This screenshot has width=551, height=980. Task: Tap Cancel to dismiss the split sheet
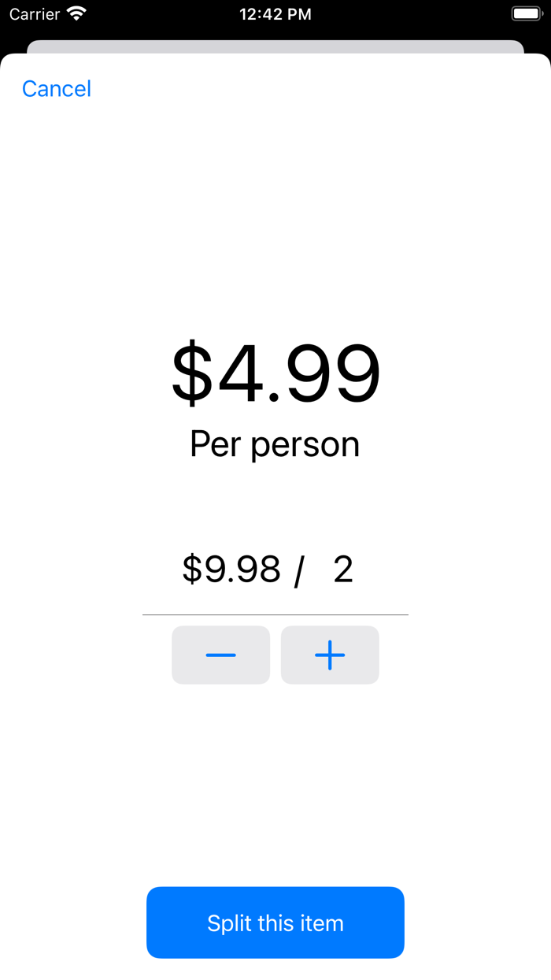pos(56,89)
